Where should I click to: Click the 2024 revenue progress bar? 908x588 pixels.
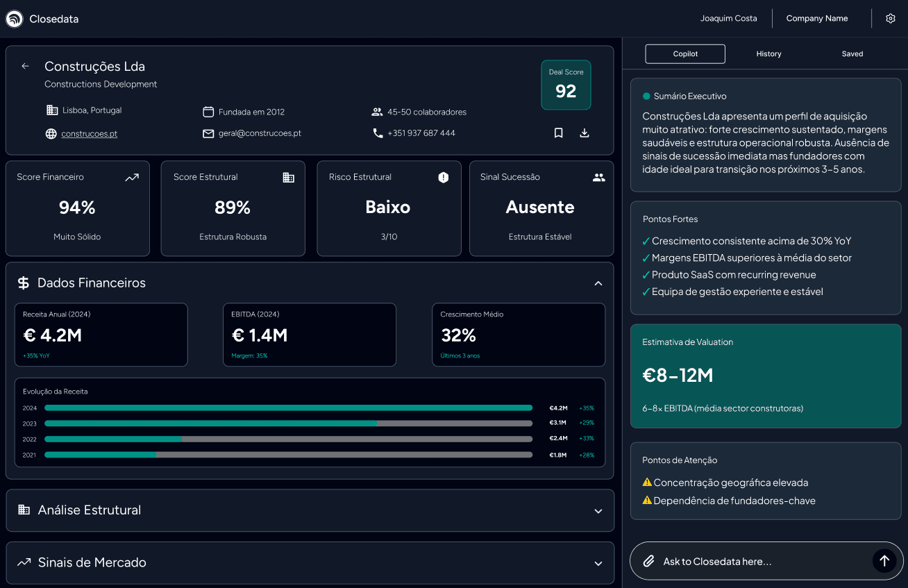coord(288,408)
